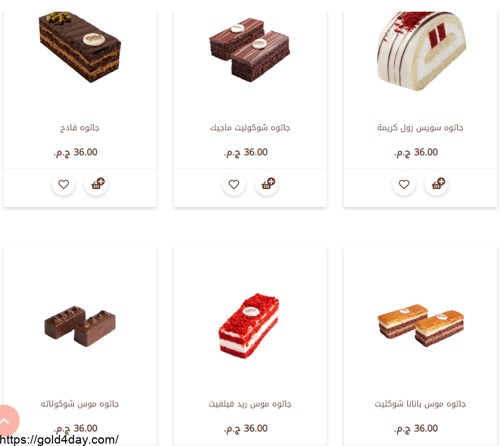Favorite جاتوه فادج with the heart icon

[x=63, y=184]
